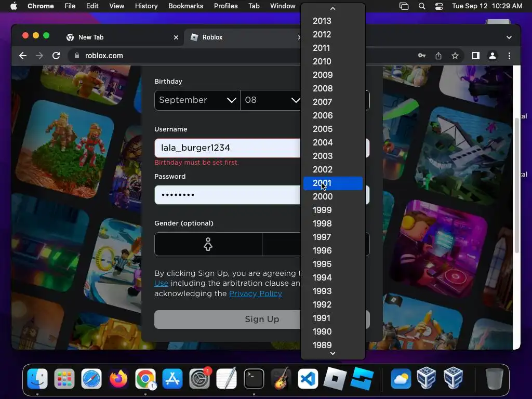
Task: Open the stage manager icon in menu bar
Action: pyautogui.click(x=404, y=6)
